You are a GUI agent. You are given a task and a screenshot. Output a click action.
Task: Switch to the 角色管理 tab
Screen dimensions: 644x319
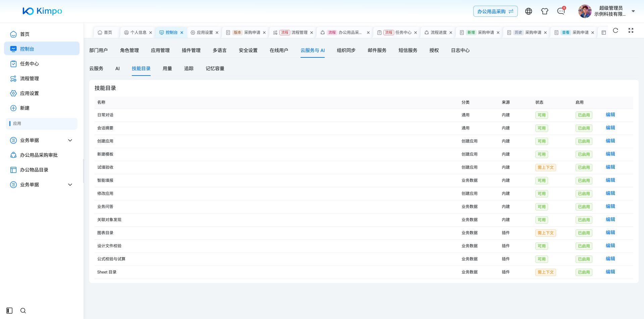129,50
